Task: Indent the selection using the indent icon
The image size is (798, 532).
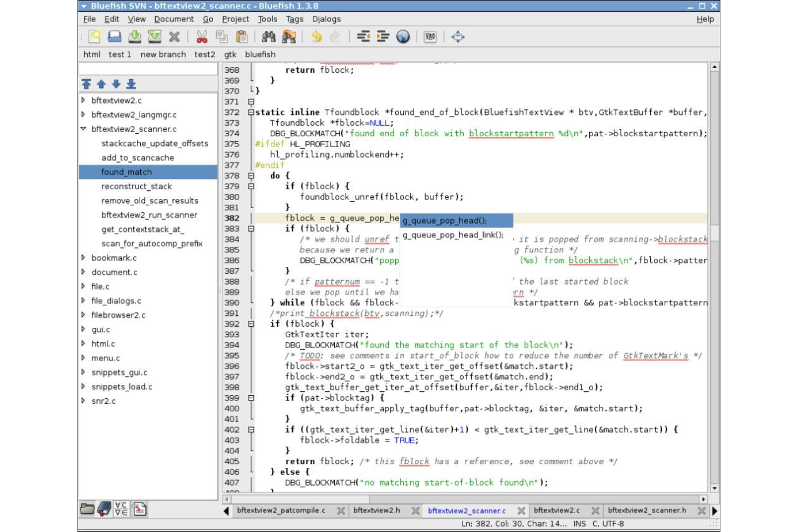Action: [x=384, y=37]
